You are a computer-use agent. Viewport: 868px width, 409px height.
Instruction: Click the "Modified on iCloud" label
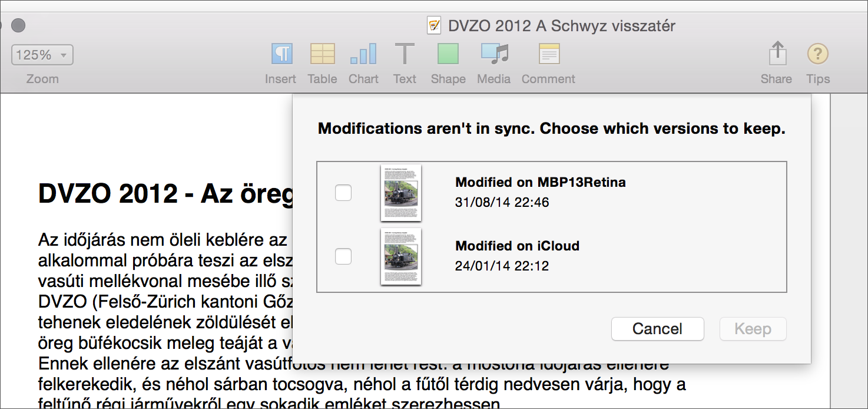coord(518,246)
